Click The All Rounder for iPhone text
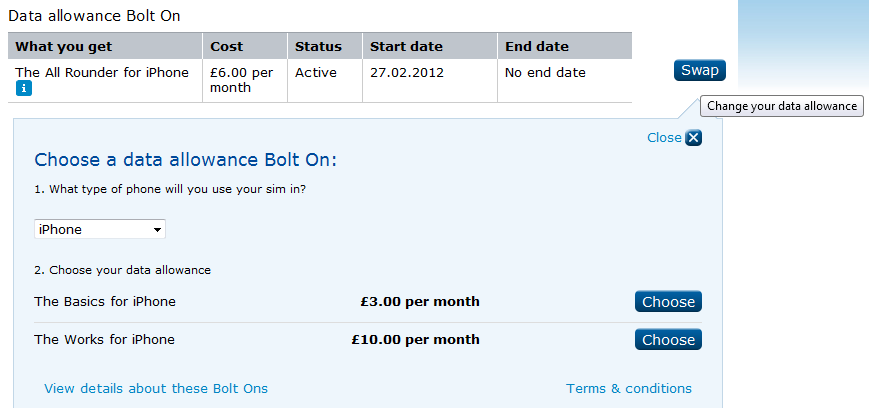The image size is (869, 408). coord(102,73)
